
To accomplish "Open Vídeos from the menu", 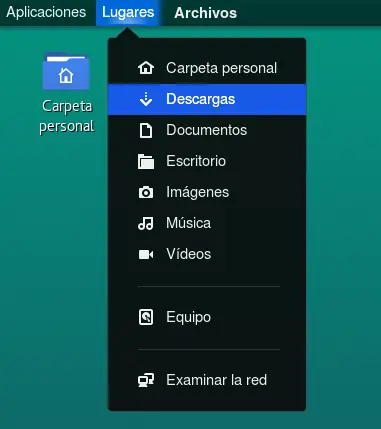I will [207, 254].
